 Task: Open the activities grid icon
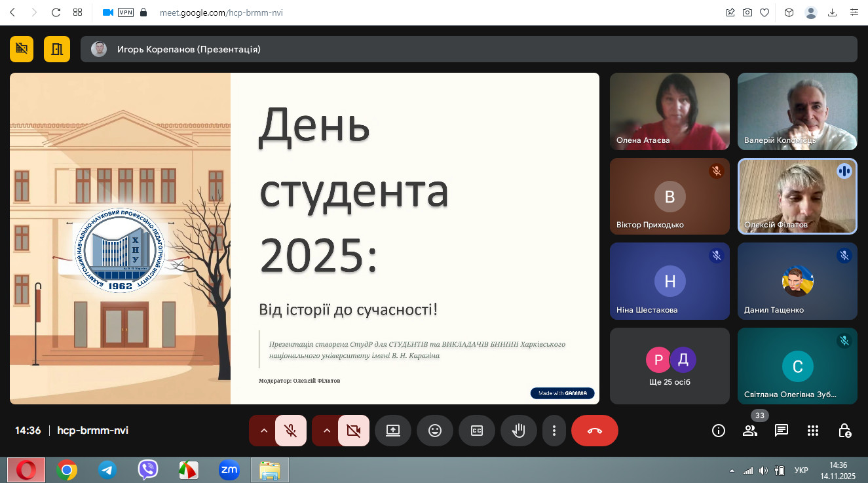813,431
